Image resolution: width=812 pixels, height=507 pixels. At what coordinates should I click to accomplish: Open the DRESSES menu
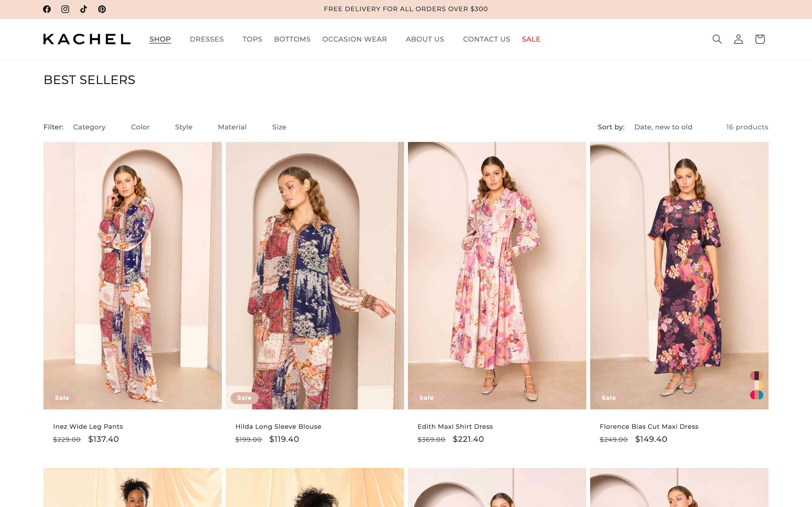click(207, 39)
